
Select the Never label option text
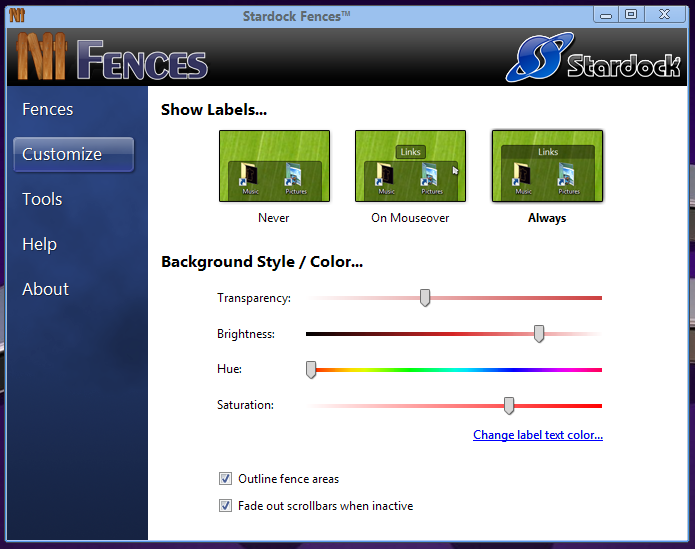(x=273, y=218)
